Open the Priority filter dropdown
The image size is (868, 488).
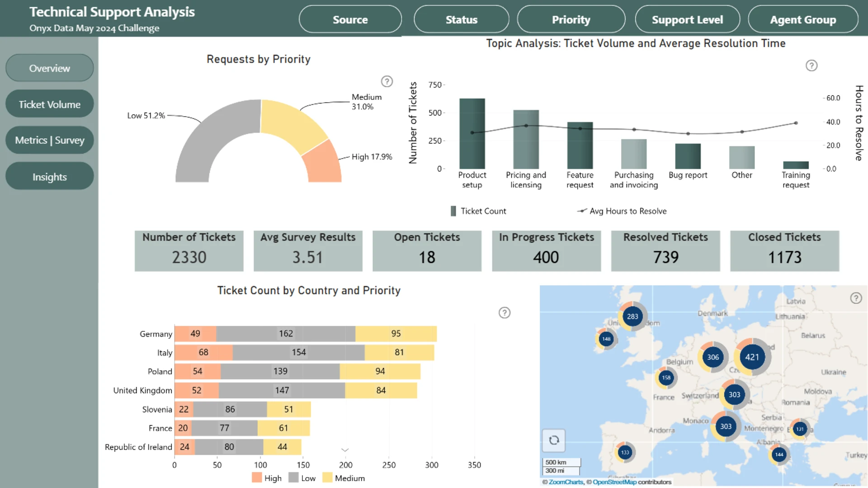pyautogui.click(x=571, y=19)
